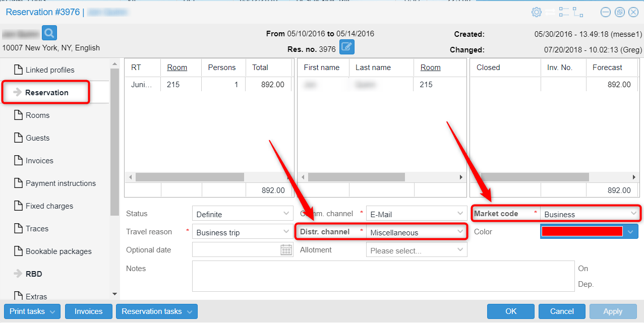This screenshot has width=644, height=323.
Task: Click the First name column header
Action: tap(321, 68)
